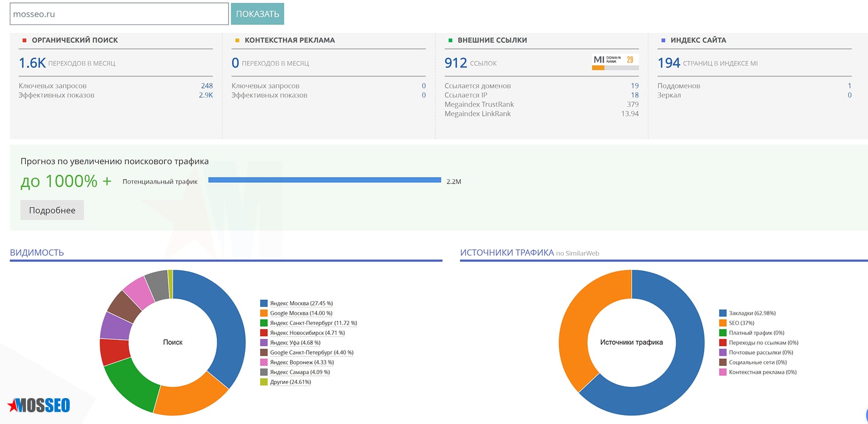Image resolution: width=868 pixels, height=424 pixels.
Task: Click the 2.2M potential traffic value
Action: [x=454, y=181]
